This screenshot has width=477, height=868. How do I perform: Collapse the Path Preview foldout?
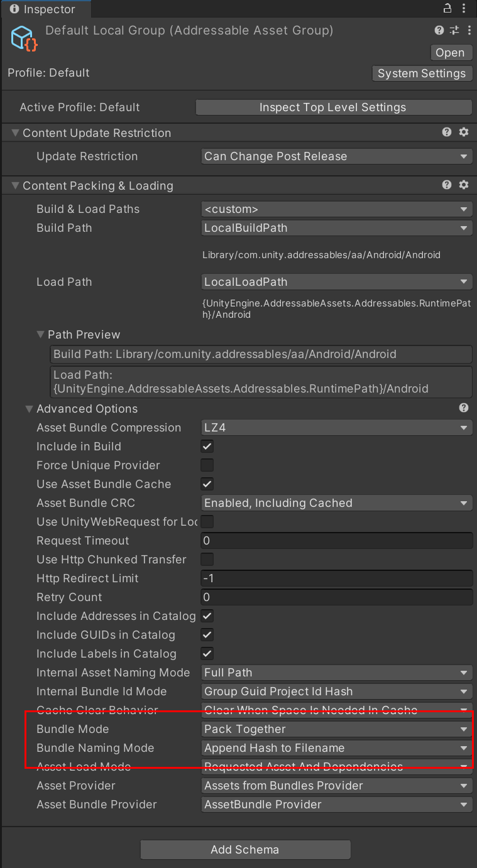tap(41, 335)
